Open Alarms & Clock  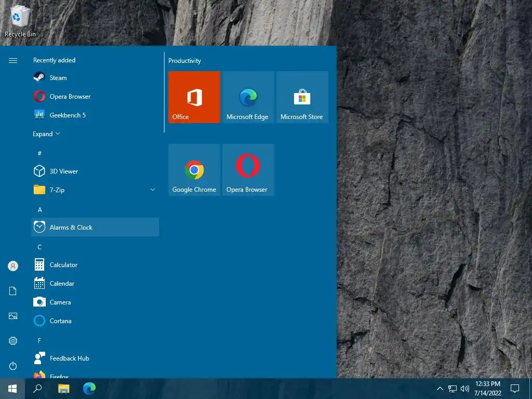pos(95,228)
